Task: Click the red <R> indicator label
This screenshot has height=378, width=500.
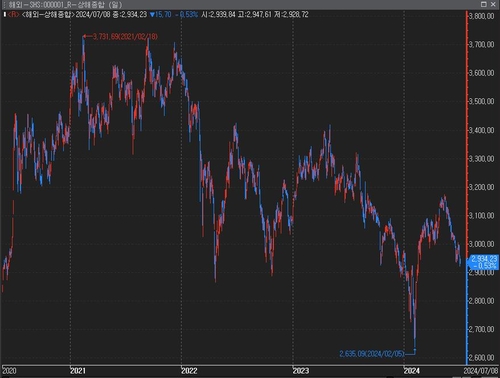Action: tap(13, 15)
